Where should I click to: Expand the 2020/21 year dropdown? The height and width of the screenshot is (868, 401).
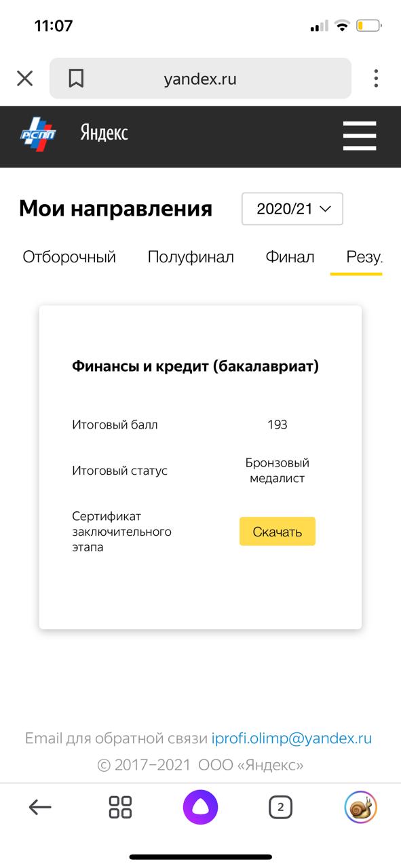click(x=292, y=209)
